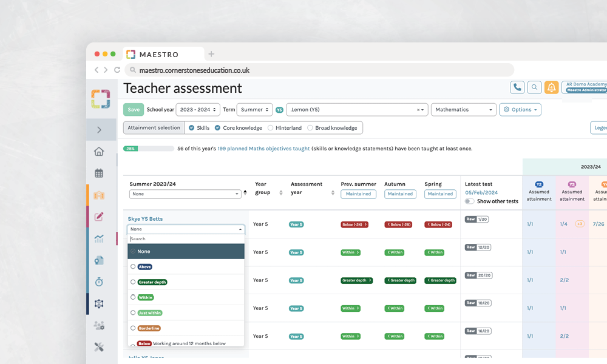
Task: Click the search magnifier icon in header
Action: (534, 87)
